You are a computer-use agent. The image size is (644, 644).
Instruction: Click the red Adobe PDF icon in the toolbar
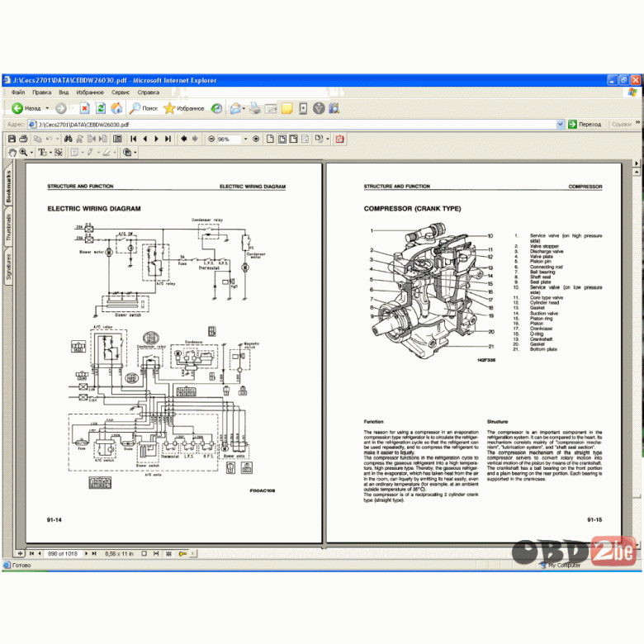340,140
